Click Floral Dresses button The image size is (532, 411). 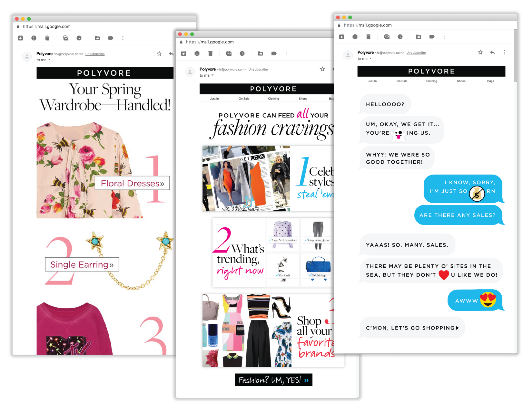(132, 183)
